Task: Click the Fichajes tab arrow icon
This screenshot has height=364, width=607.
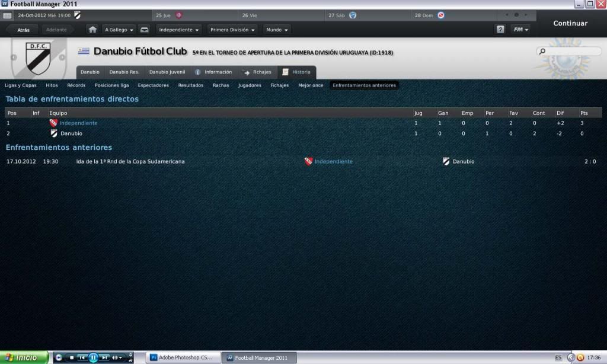Action: point(247,72)
